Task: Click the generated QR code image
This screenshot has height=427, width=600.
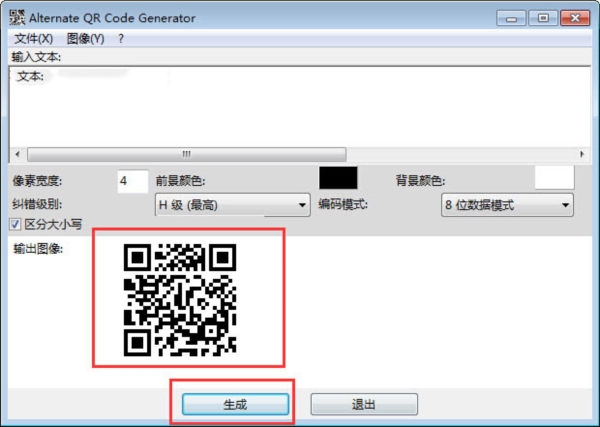Action: (x=179, y=300)
